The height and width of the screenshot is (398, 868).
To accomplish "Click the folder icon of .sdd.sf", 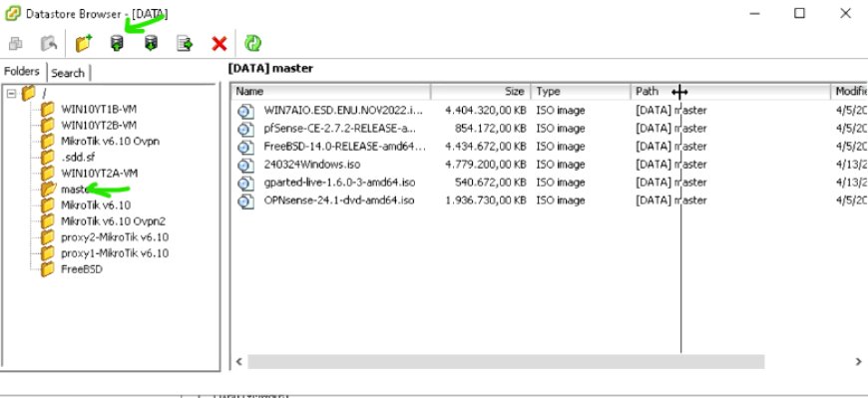I will [x=48, y=158].
